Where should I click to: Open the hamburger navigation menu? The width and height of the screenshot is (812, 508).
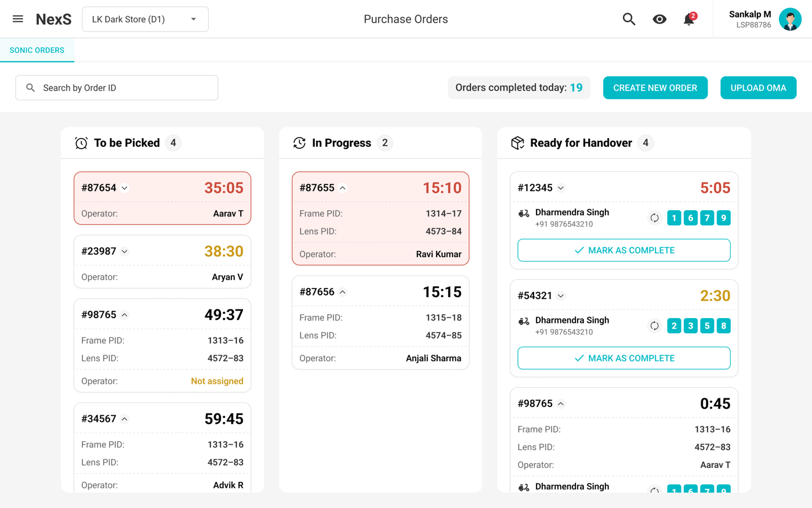click(x=18, y=19)
